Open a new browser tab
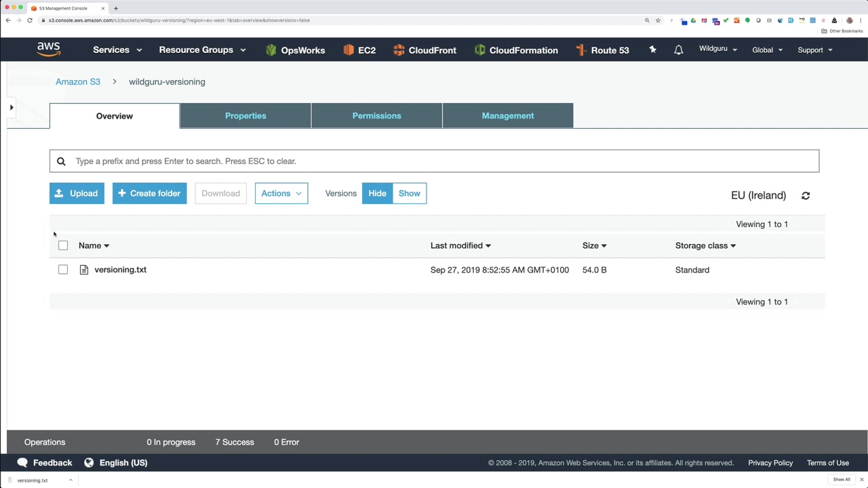The image size is (868, 488). (116, 8)
